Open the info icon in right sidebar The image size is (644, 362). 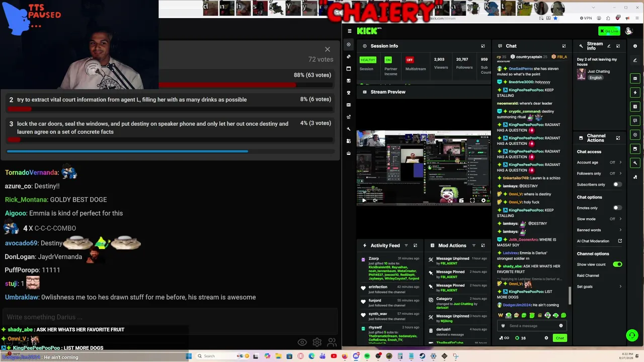coord(635,46)
